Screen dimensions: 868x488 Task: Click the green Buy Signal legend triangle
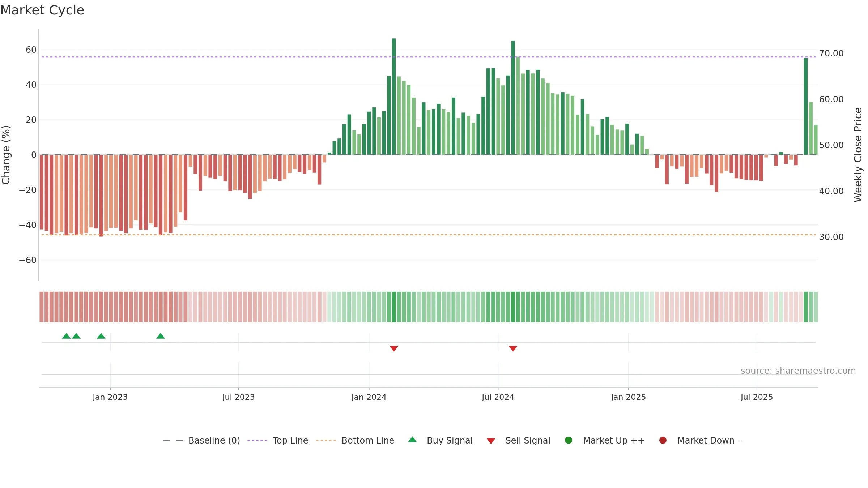pyautogui.click(x=412, y=440)
